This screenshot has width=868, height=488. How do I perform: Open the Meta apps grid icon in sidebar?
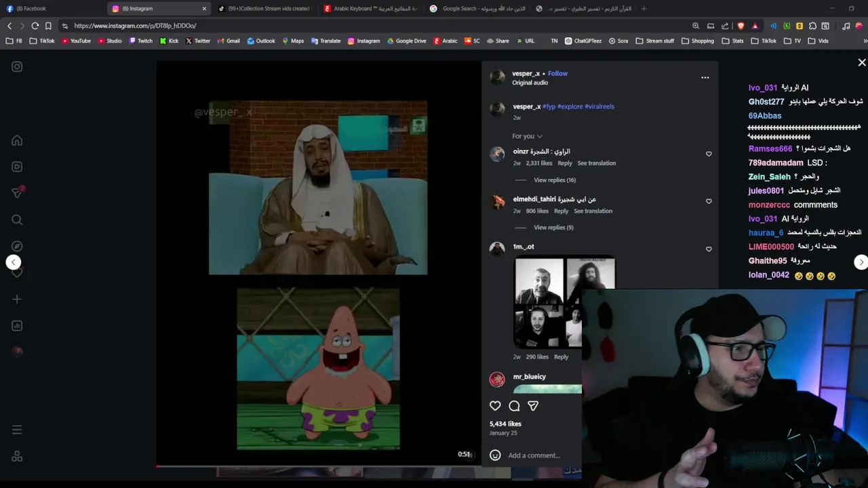[17, 456]
